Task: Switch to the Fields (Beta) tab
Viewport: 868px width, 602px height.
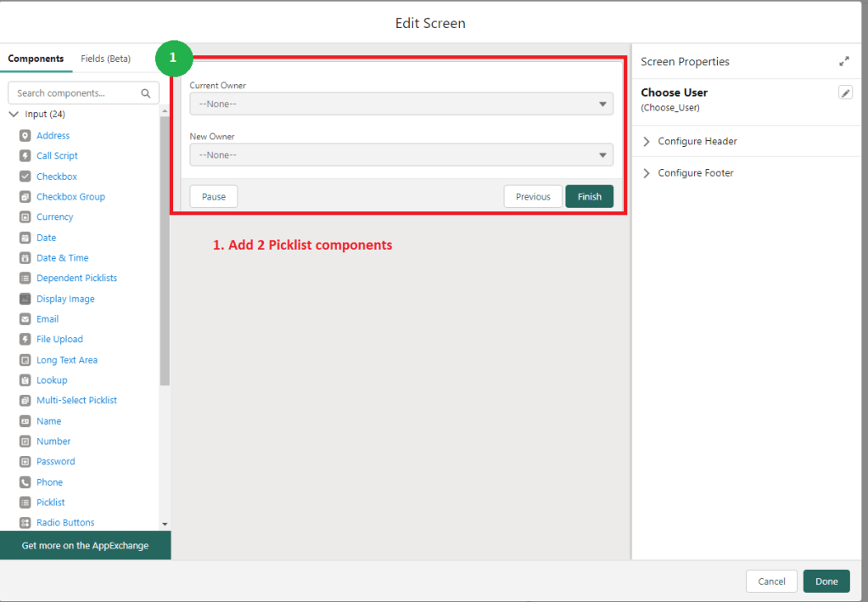Action: 105,59
